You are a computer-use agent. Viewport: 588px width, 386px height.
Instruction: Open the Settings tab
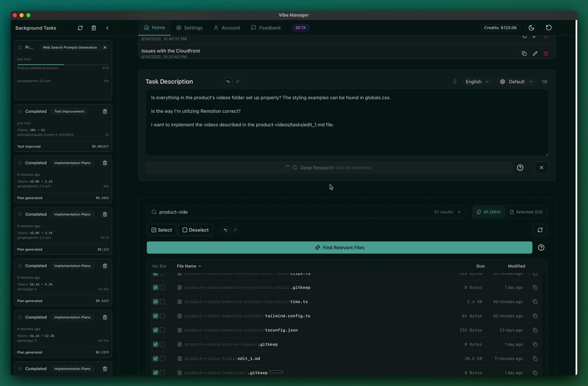[x=189, y=28]
